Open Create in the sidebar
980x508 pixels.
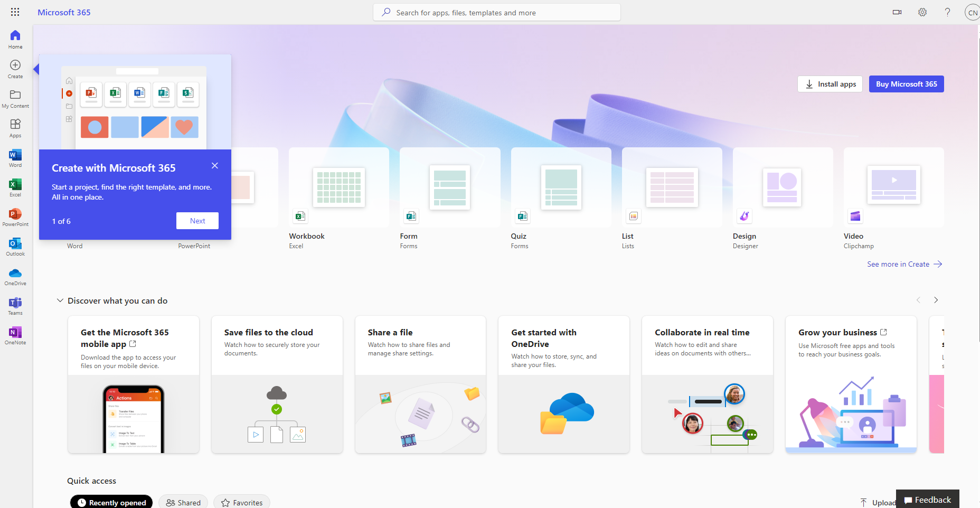point(15,69)
